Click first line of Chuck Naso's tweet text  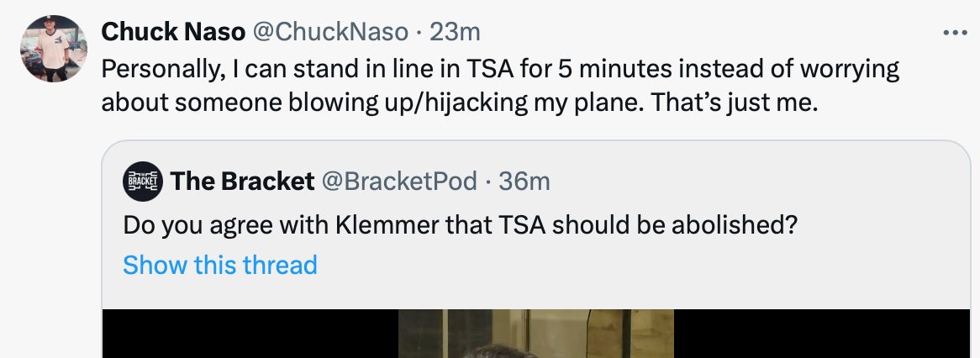pyautogui.click(x=499, y=68)
